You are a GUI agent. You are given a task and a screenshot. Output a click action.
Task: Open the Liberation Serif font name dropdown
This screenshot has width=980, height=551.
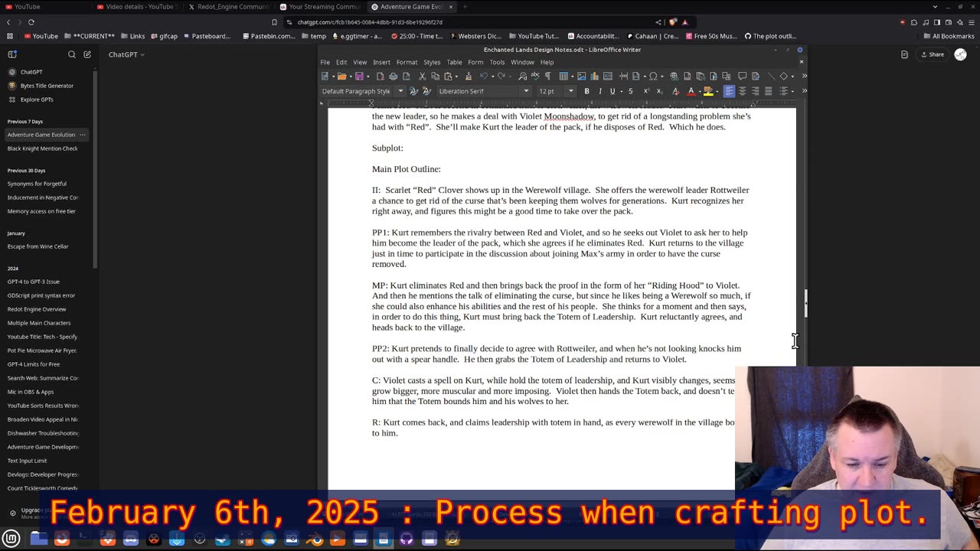tap(526, 91)
